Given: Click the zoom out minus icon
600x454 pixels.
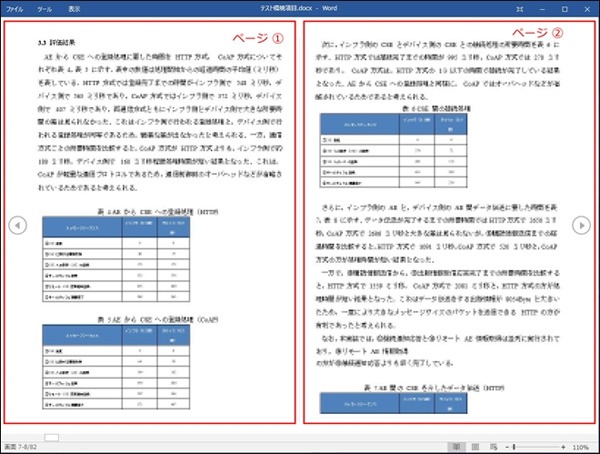Looking at the screenshot, I should (x=509, y=447).
